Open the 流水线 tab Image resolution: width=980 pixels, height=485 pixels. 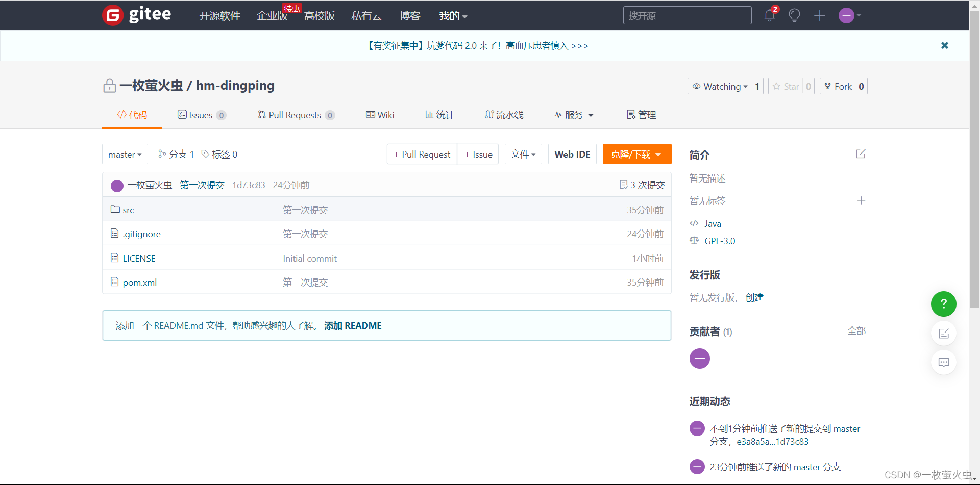504,115
